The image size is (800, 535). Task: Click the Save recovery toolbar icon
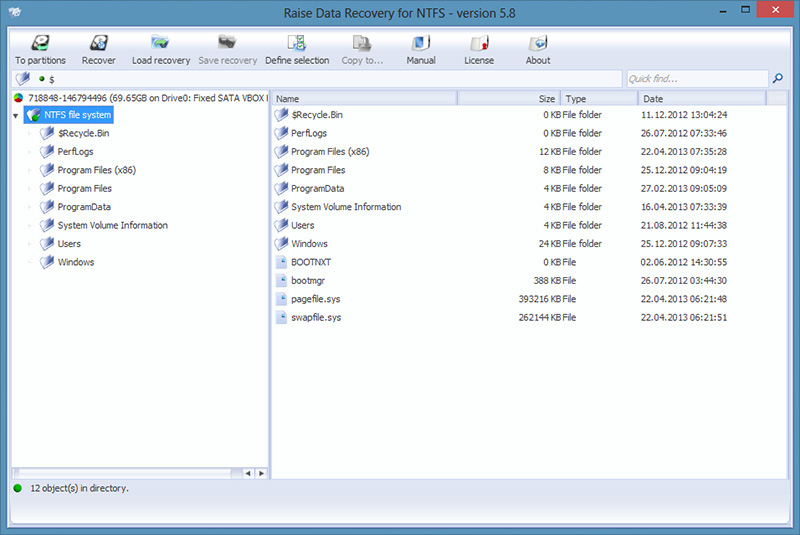pos(228,43)
